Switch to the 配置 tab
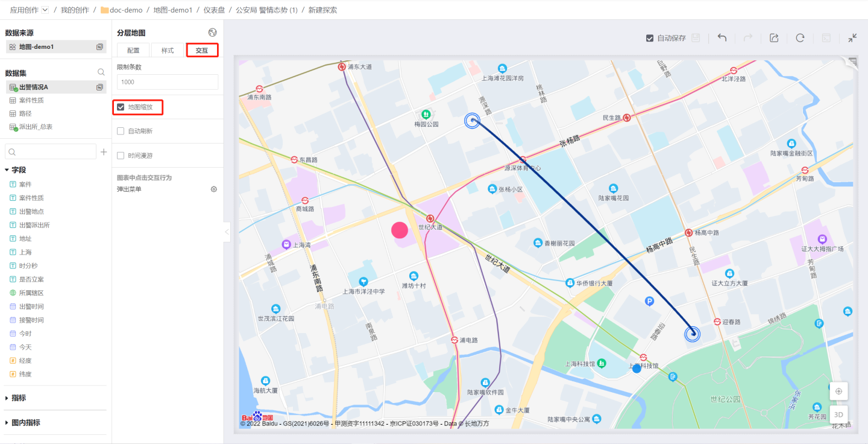Viewport: 868px width, 444px height. 133,51
